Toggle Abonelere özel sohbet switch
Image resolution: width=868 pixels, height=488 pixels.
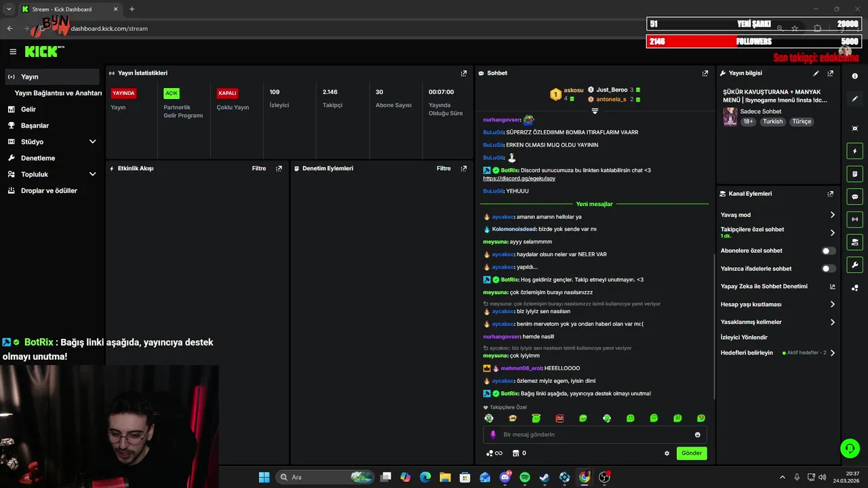829,251
